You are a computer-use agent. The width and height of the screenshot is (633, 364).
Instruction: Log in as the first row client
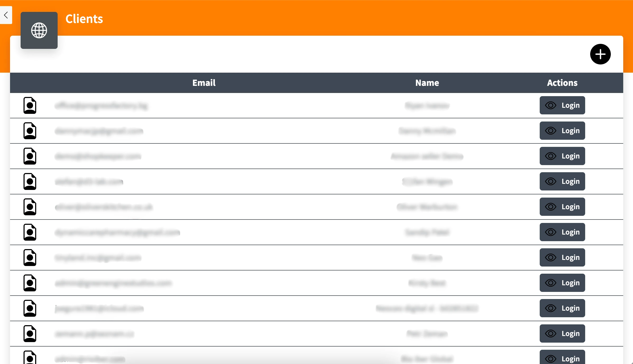[562, 105]
